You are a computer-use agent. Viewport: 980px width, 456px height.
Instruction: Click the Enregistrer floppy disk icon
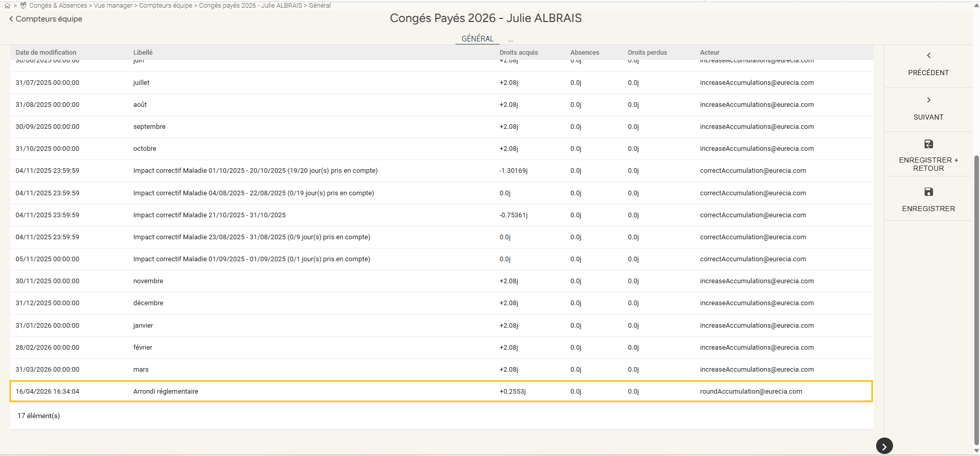coord(928,192)
